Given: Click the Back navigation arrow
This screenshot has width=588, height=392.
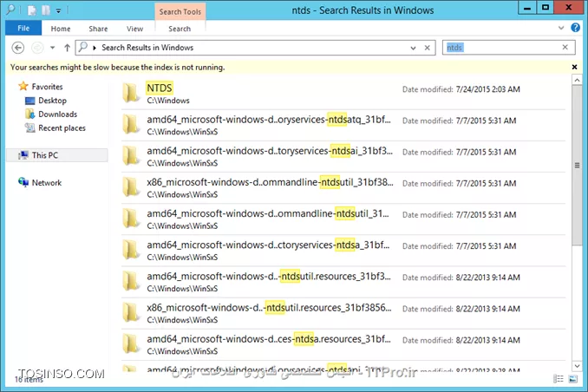Looking at the screenshot, I should tap(17, 48).
